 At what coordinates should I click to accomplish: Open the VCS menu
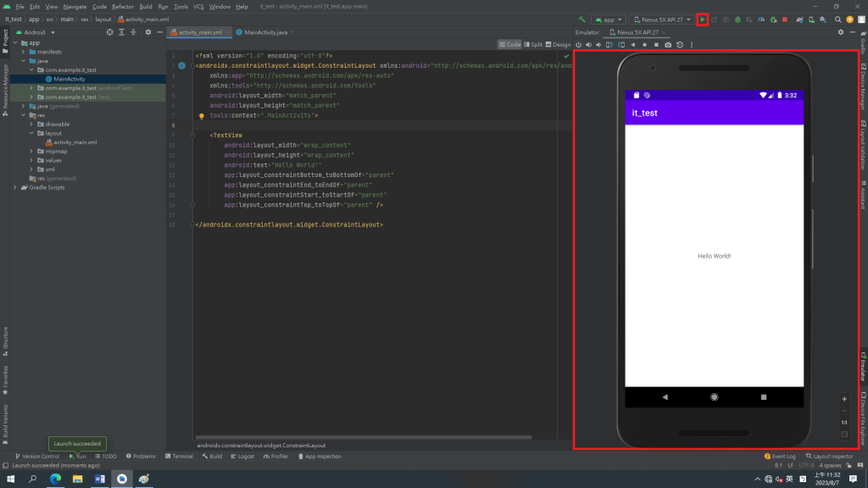click(198, 7)
